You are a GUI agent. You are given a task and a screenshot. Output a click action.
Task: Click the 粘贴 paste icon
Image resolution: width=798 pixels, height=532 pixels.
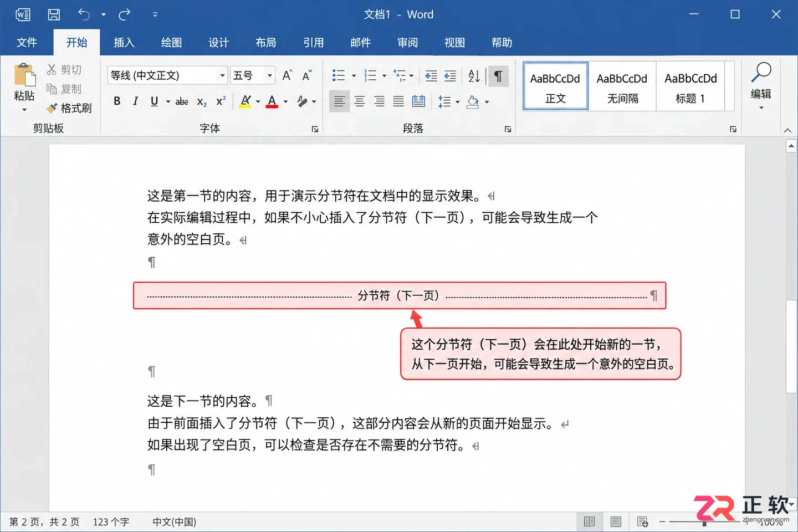24,75
